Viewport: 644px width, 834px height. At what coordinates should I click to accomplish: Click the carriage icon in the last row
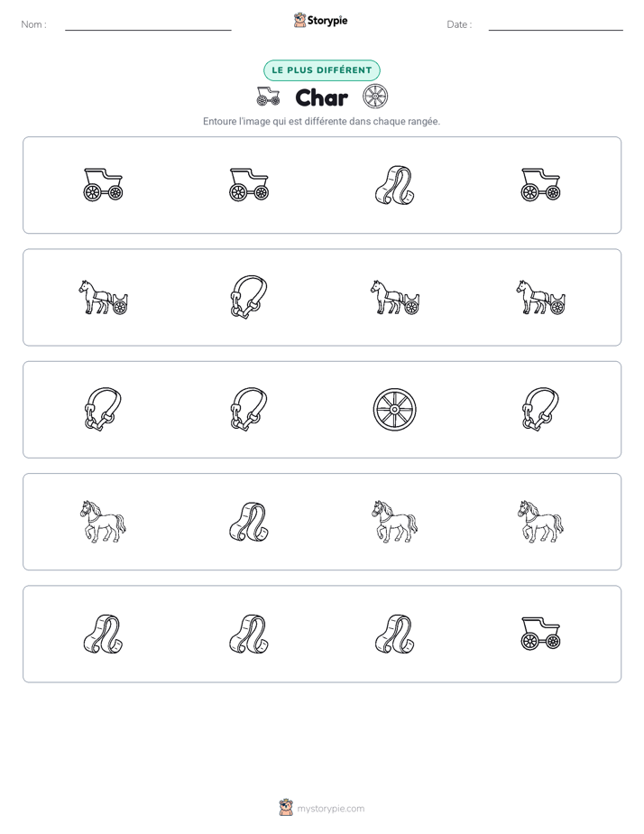[x=541, y=634]
